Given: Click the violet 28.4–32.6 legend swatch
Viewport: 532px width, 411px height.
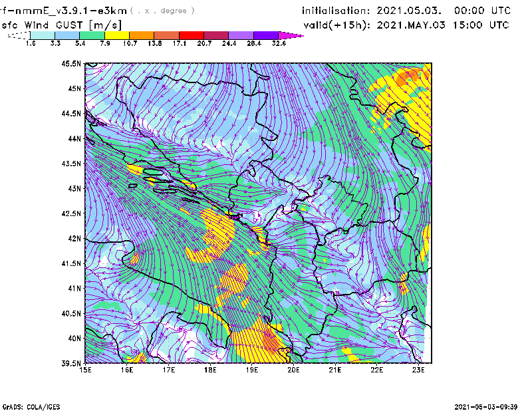Looking at the screenshot, I should pyautogui.click(x=266, y=35).
